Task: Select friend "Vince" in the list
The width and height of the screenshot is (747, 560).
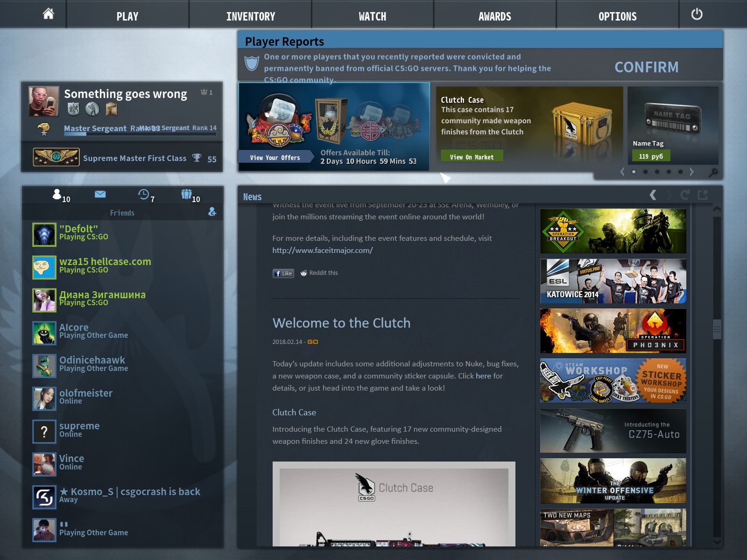Action: 123,464
